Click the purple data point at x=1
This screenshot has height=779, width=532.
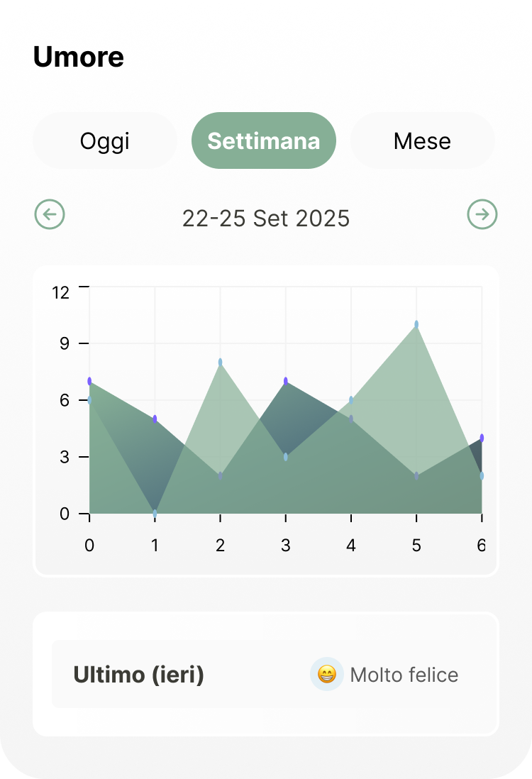click(155, 419)
